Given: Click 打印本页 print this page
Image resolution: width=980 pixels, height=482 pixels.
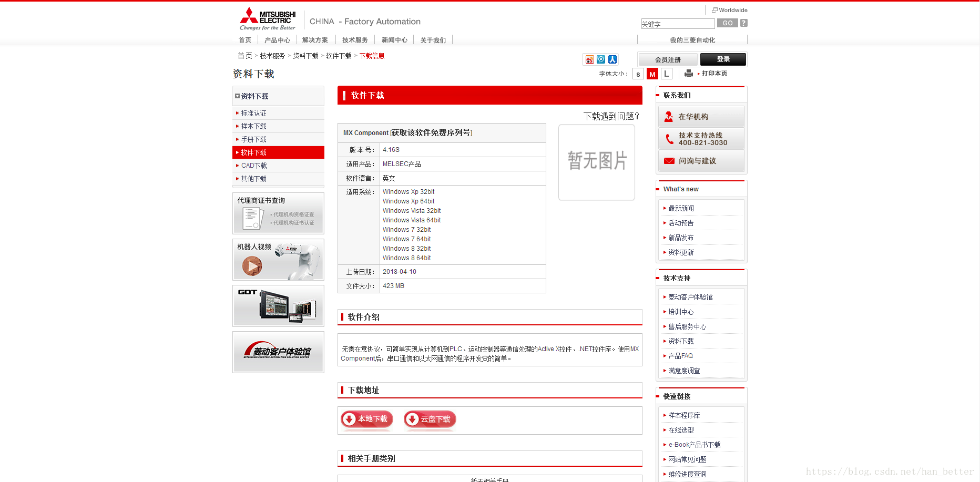Looking at the screenshot, I should [x=714, y=74].
